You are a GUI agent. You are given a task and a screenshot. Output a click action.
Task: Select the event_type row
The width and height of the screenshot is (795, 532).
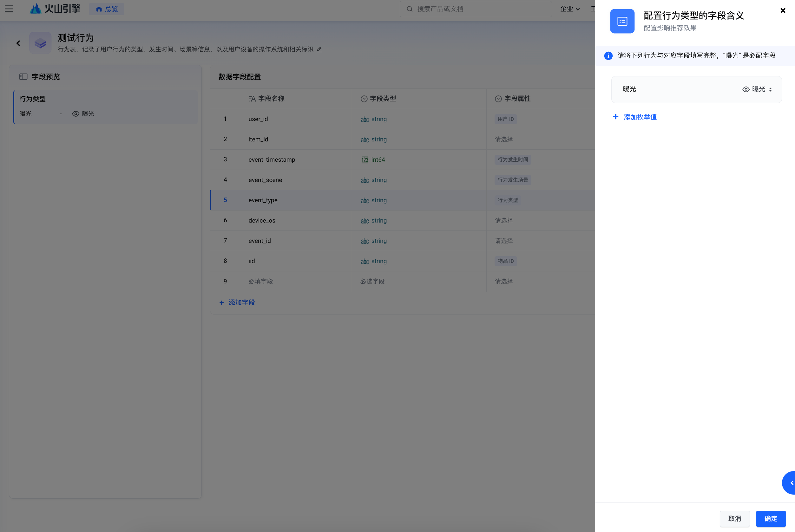click(263, 200)
